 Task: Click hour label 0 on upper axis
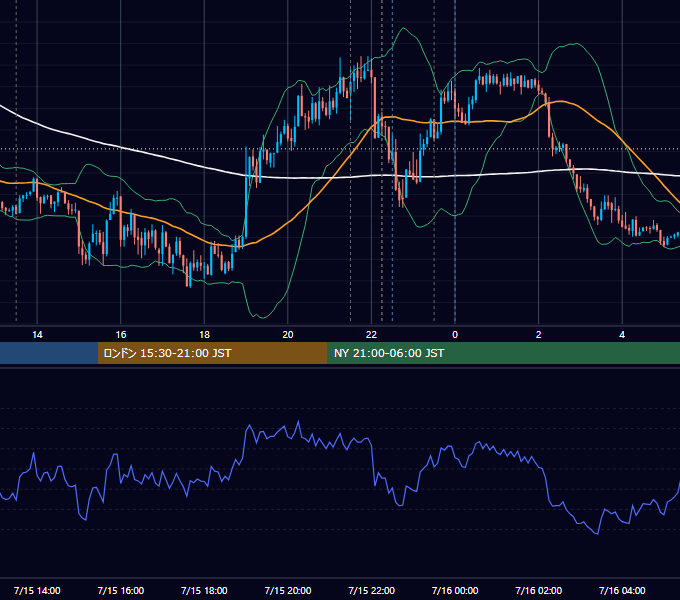tap(455, 335)
